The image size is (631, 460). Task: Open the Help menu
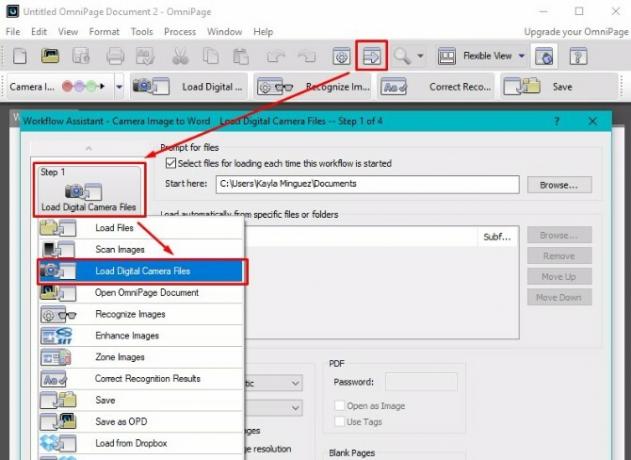pos(263,32)
